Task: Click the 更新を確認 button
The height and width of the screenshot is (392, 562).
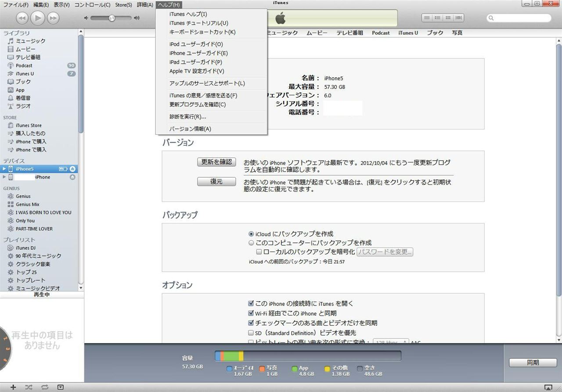Action: tap(216, 162)
